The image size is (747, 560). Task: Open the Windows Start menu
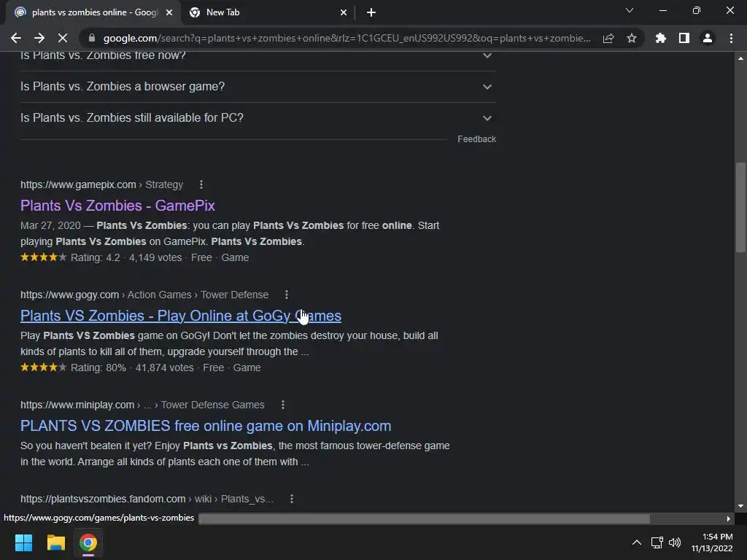[23, 542]
